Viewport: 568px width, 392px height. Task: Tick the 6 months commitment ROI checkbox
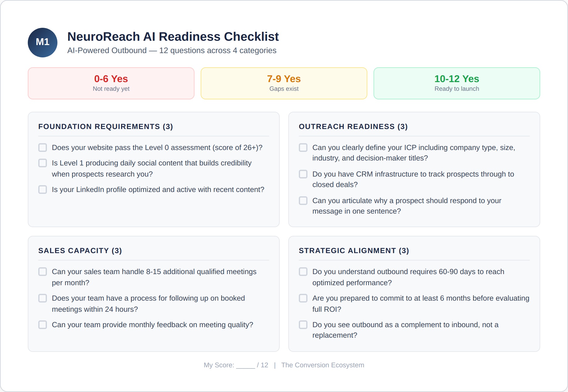pos(303,298)
